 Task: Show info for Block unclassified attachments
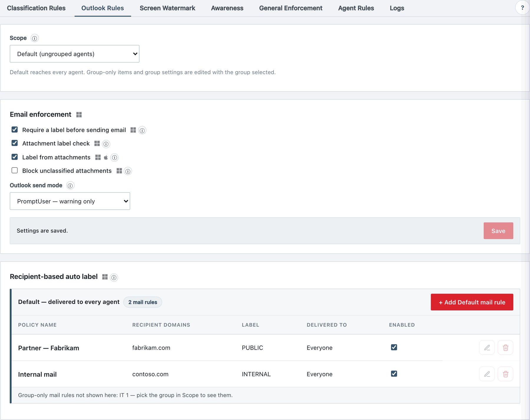128,171
